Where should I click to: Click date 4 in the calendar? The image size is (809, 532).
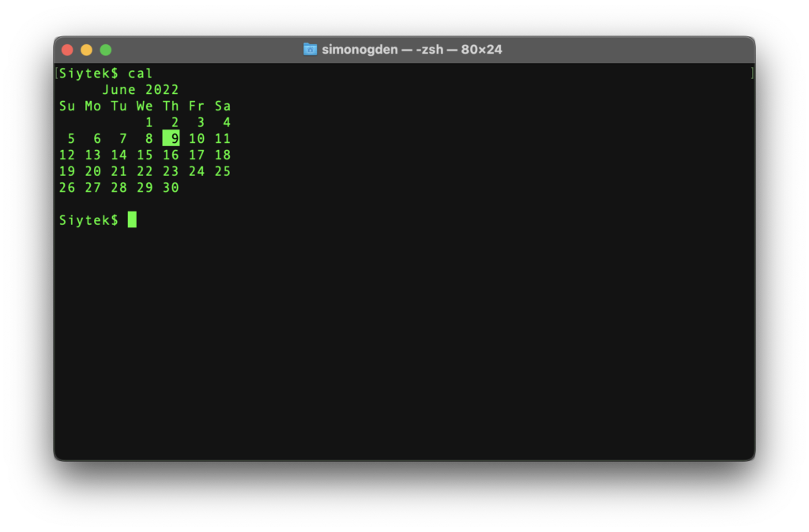coord(227,122)
